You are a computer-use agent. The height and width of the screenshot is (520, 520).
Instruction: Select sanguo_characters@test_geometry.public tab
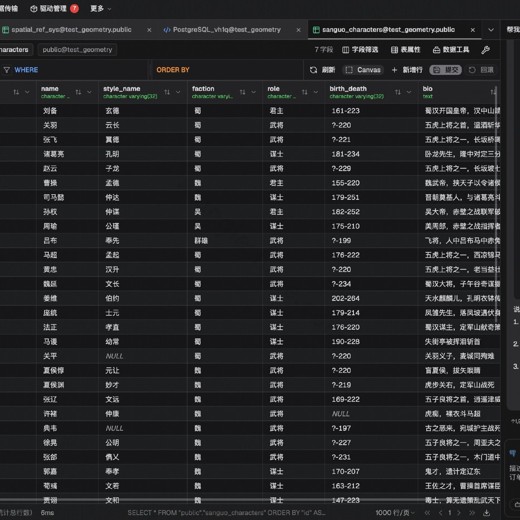tap(388, 30)
